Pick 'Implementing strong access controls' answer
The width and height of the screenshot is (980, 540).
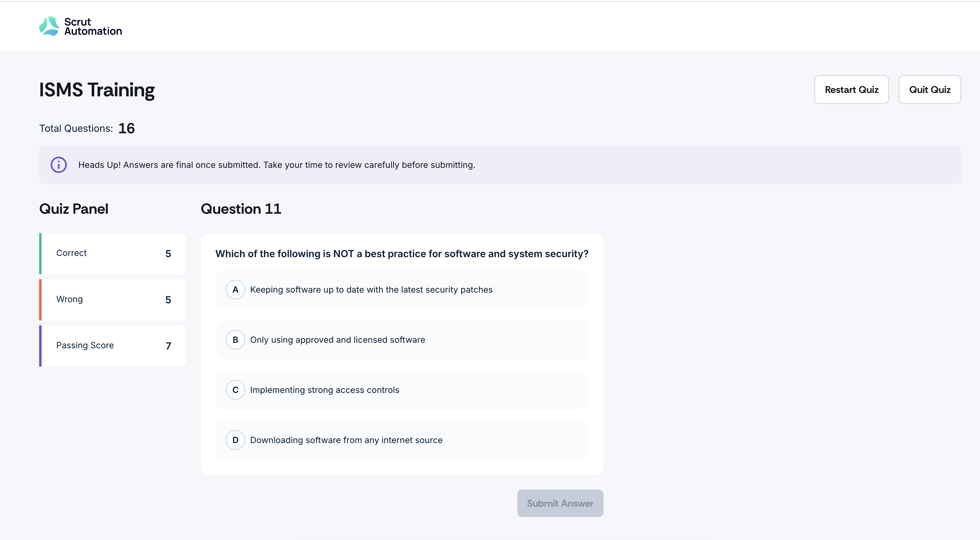coord(325,390)
